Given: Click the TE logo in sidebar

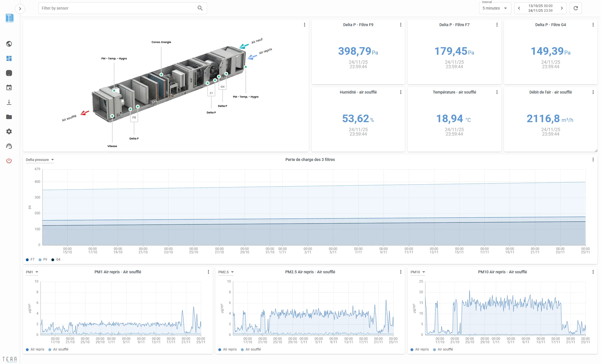Looking at the screenshot, I should pyautogui.click(x=10, y=18).
